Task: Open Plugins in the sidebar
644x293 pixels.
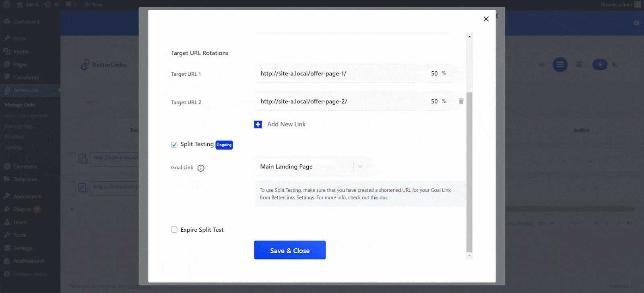Action: tap(22, 210)
